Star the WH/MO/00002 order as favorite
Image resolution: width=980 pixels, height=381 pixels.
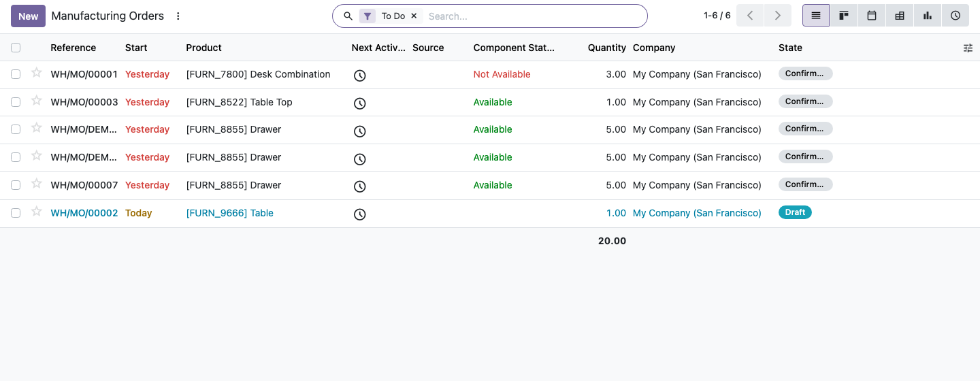pos(37,212)
